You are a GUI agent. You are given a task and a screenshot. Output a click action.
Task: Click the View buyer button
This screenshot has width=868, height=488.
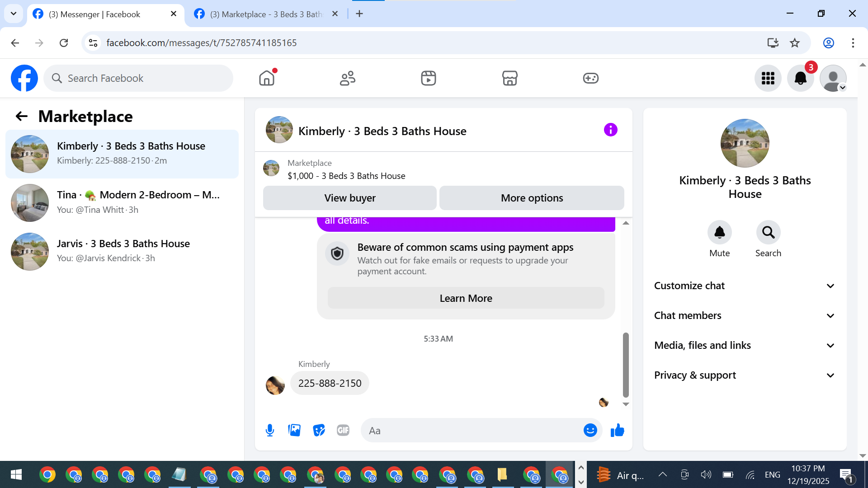click(x=349, y=198)
